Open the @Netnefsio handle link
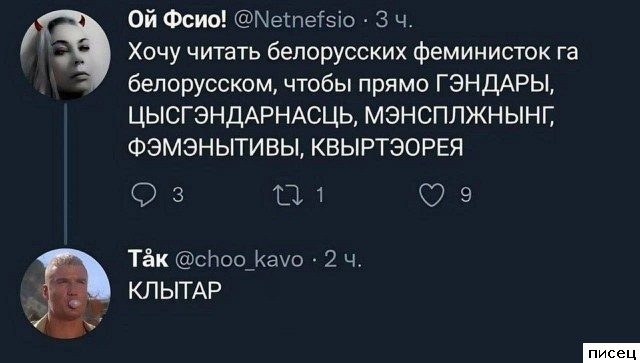640x363 pixels. tap(295, 19)
